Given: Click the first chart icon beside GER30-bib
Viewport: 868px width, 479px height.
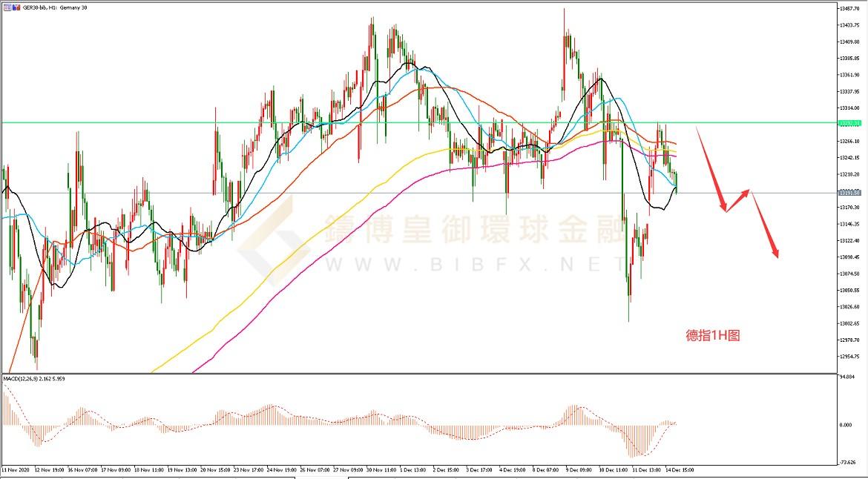Looking at the screenshot, I should (x=6, y=7).
